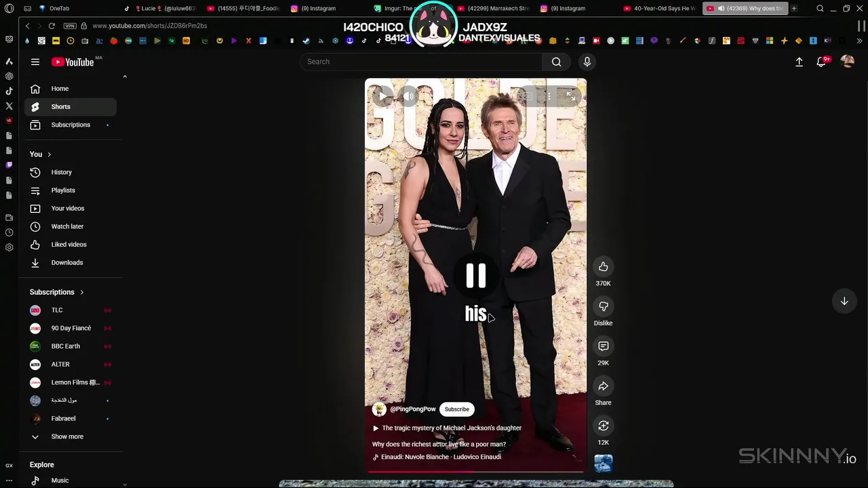The image size is (868, 488).
Task: Open Liked videos
Action: pos(70,245)
